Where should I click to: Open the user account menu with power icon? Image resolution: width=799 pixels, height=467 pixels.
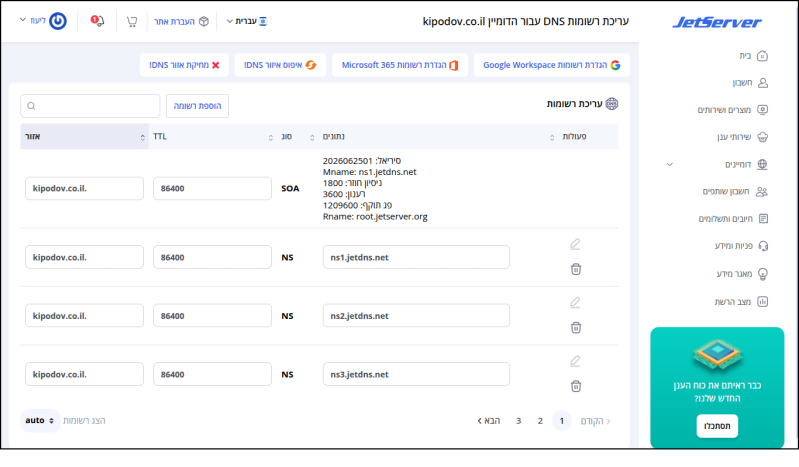44,21
